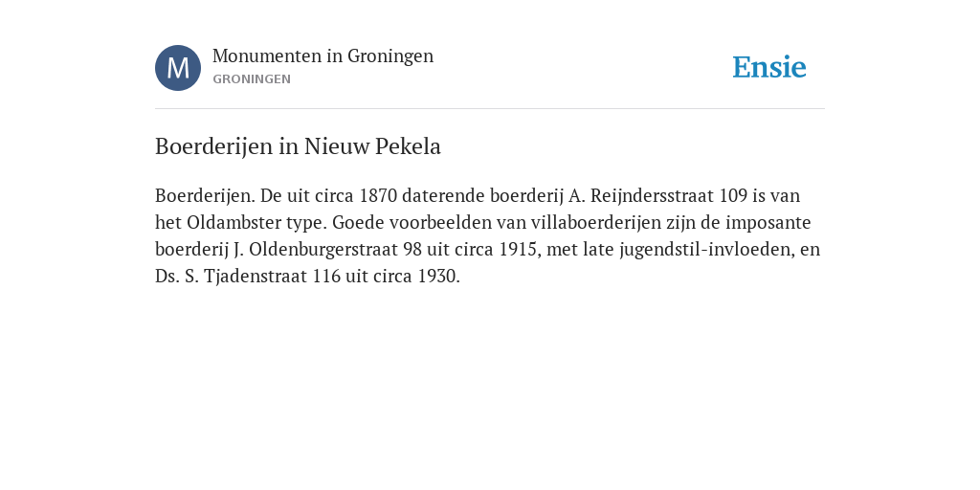Click the first word Boerderijen of paragraph
980x490 pixels.
tap(203, 195)
